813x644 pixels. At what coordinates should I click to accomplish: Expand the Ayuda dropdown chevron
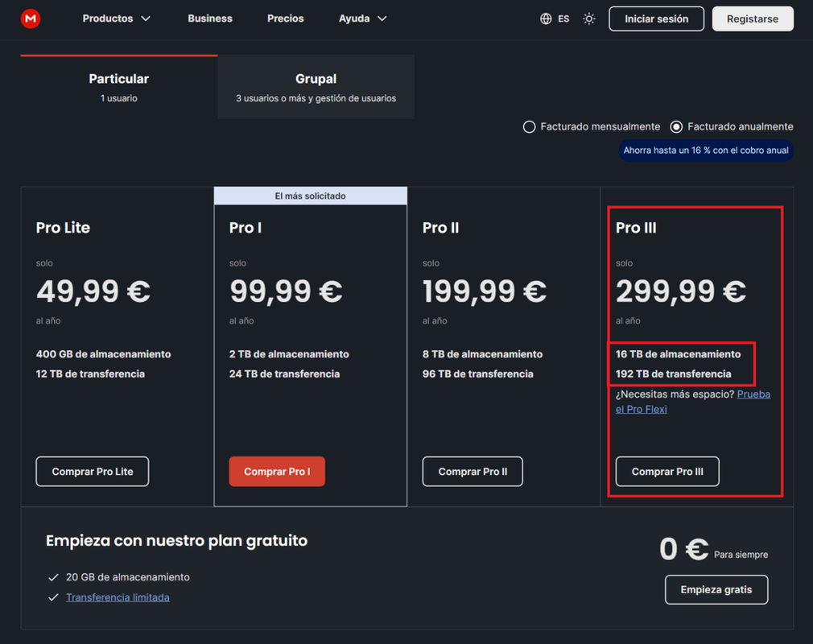coord(382,19)
